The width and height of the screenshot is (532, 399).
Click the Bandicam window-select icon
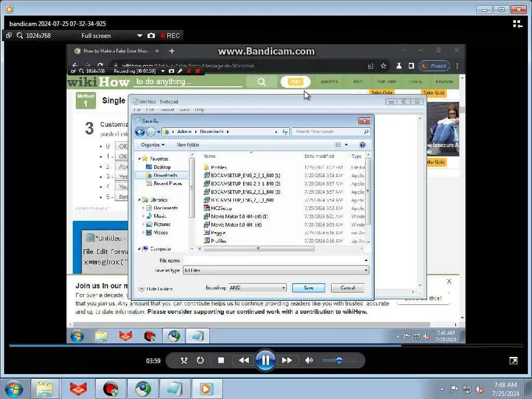click(9, 35)
